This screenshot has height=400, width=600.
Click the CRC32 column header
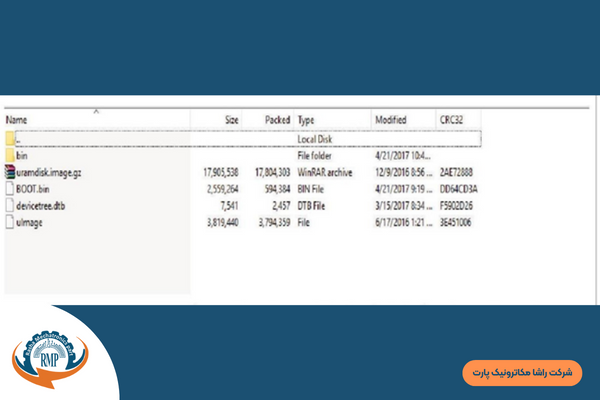coord(451,120)
